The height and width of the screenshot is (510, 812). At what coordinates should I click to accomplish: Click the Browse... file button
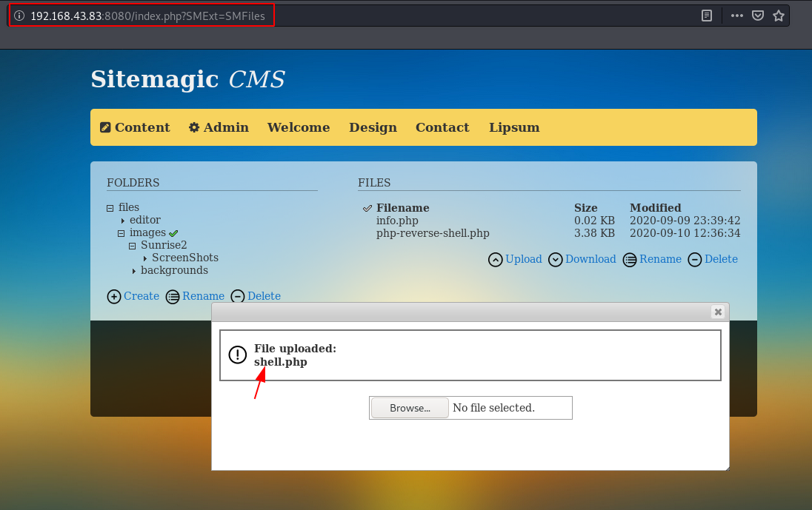tap(410, 408)
